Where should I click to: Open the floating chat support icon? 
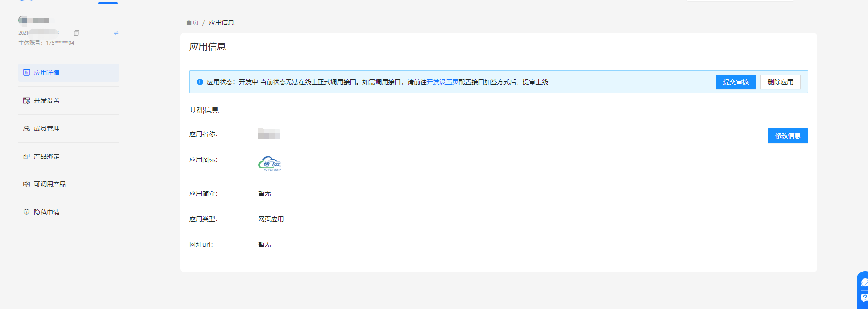point(863,282)
